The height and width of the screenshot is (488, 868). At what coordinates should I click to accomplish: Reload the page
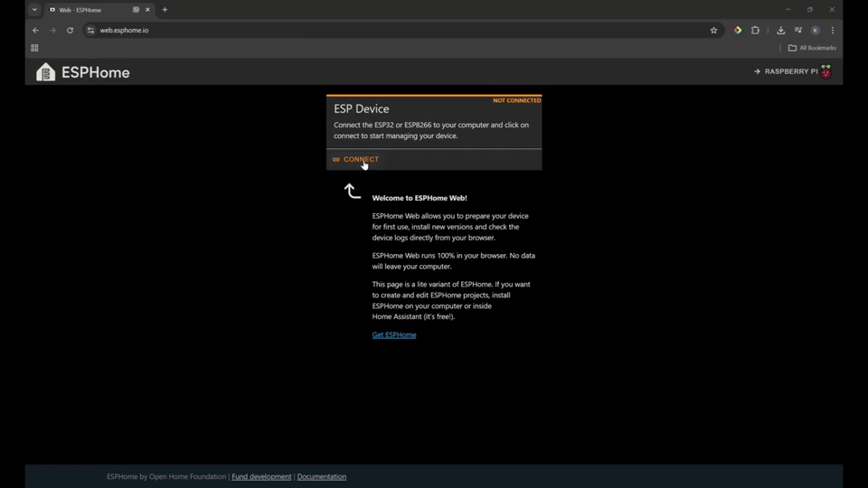tap(70, 31)
